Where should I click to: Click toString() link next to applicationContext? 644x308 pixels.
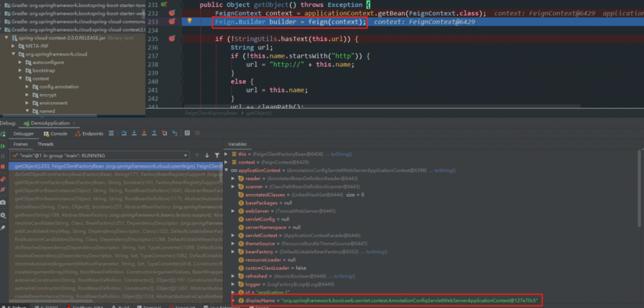click(x=445, y=170)
